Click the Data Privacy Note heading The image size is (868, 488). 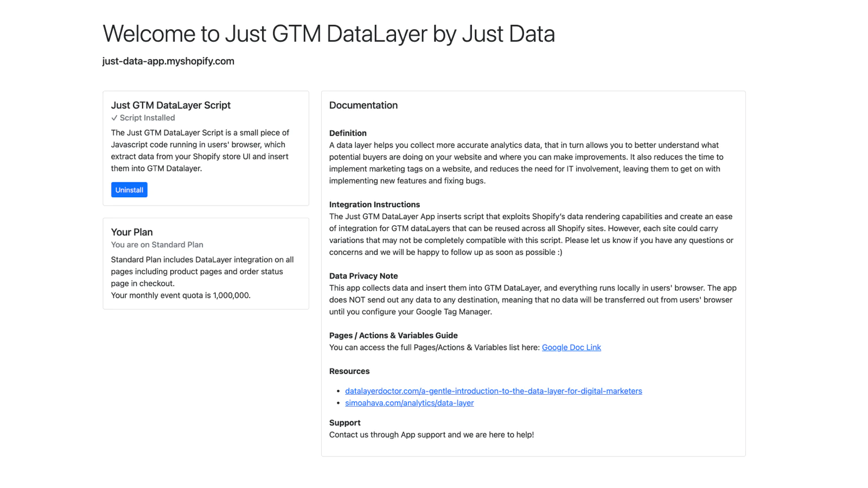(x=363, y=276)
